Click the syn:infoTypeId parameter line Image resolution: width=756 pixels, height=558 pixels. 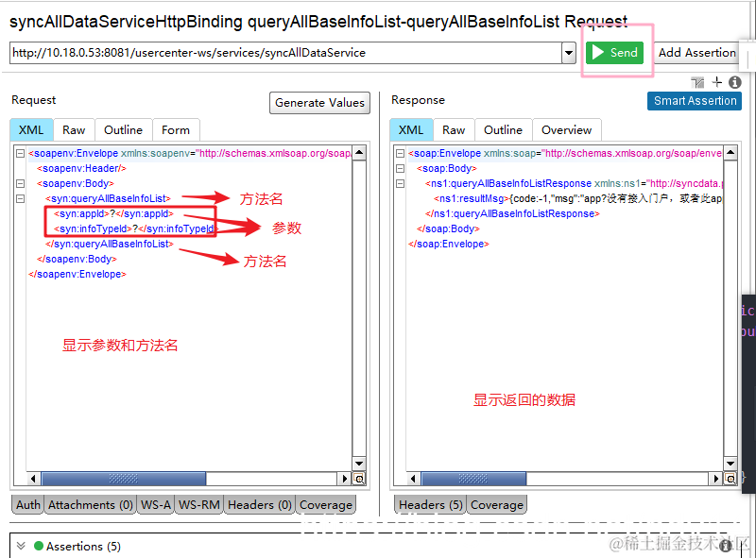point(135,228)
